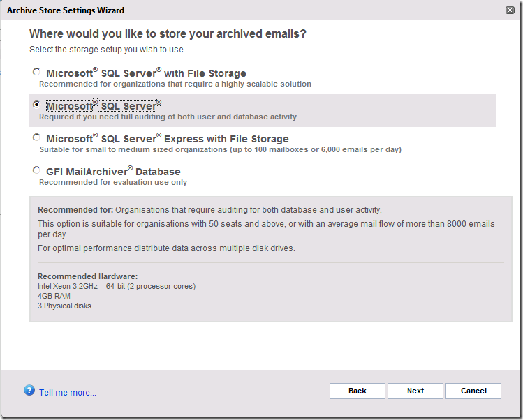The width and height of the screenshot is (523, 420).
Task: Choose SQL Server Express with File Storage radio
Action: pyautogui.click(x=36, y=137)
